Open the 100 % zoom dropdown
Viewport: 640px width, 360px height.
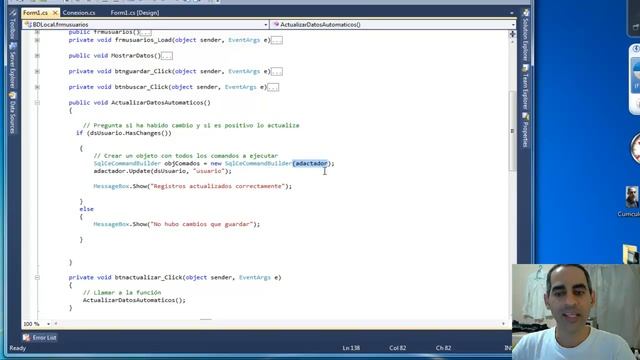tap(49, 324)
